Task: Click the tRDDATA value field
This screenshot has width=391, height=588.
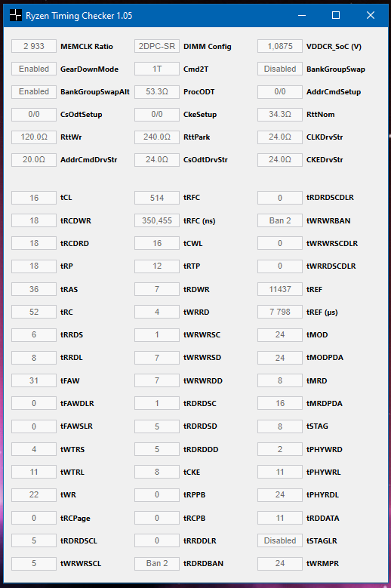Action: point(279,518)
